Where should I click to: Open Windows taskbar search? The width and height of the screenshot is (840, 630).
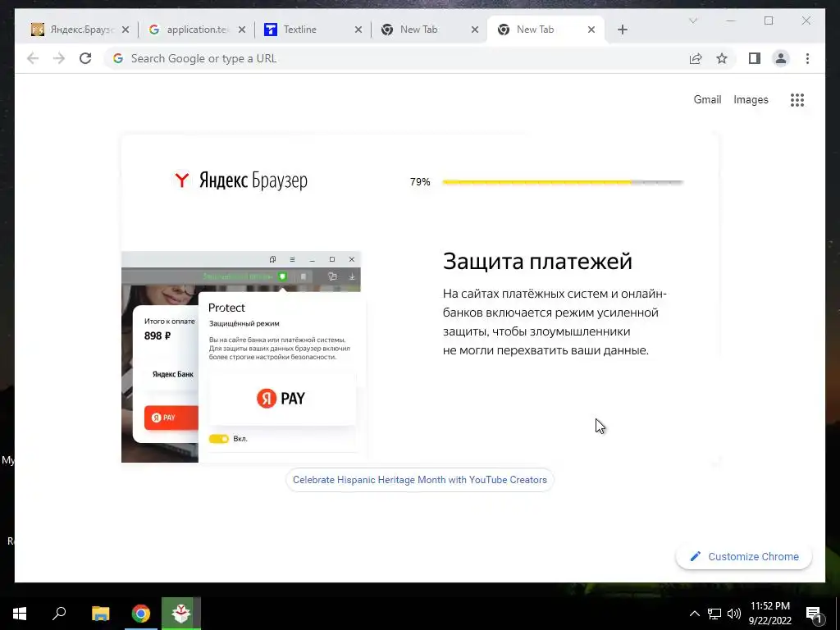point(59,614)
